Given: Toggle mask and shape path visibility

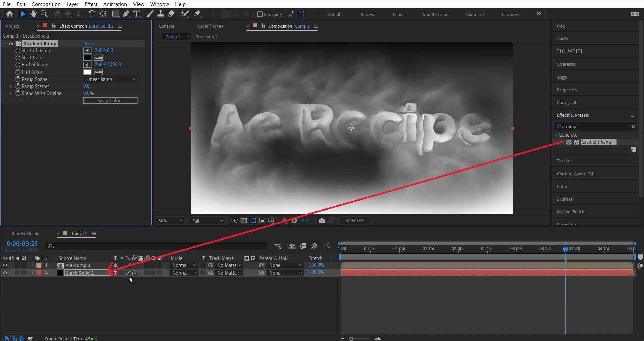Looking at the screenshot, I should pyautogui.click(x=253, y=221).
